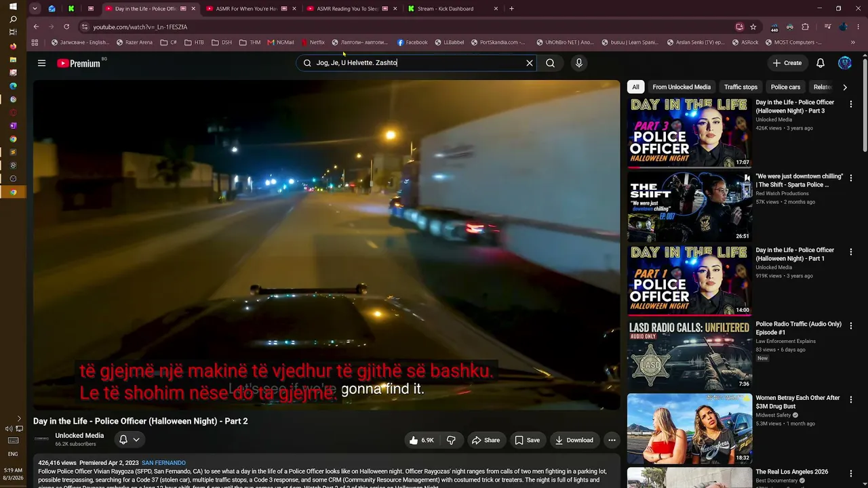Clear the YouTube search box text
868x488 pixels.
tap(530, 63)
